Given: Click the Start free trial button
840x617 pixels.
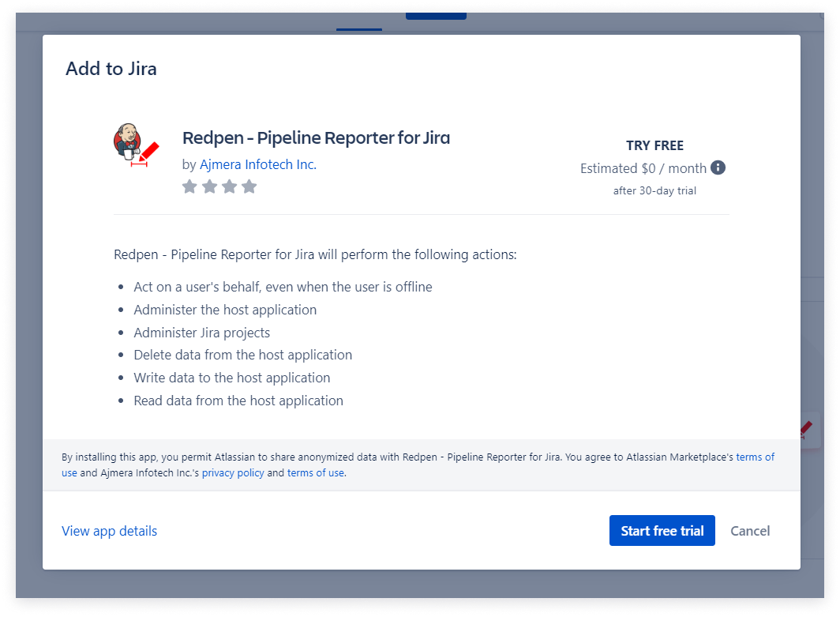Looking at the screenshot, I should tap(662, 531).
